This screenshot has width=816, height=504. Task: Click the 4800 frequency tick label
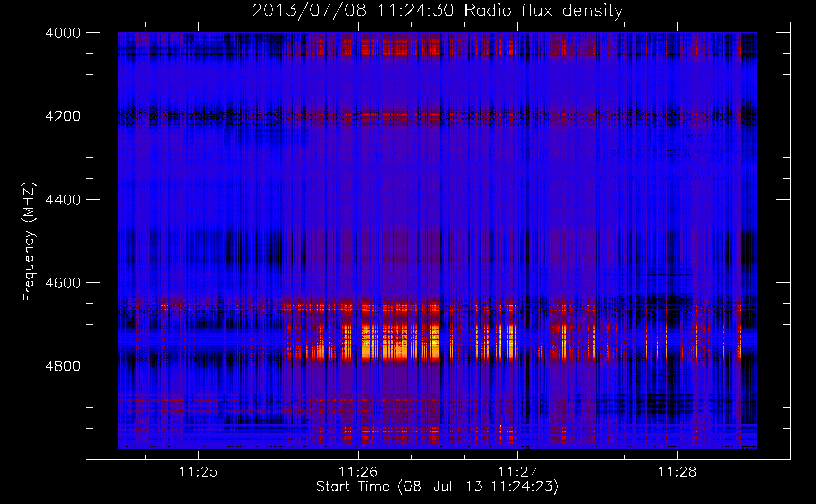pos(63,366)
